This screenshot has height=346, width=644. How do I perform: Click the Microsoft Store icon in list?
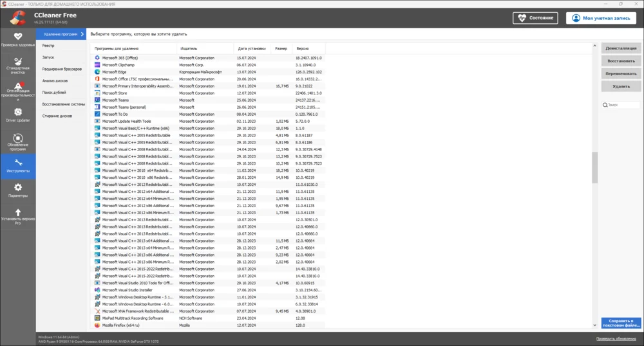pyautogui.click(x=97, y=93)
